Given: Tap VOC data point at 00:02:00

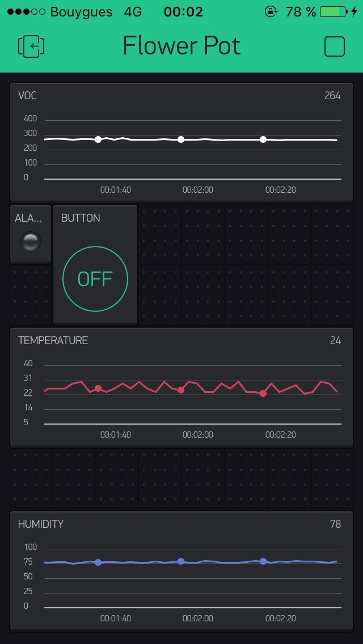Looking at the screenshot, I should coord(181,139).
